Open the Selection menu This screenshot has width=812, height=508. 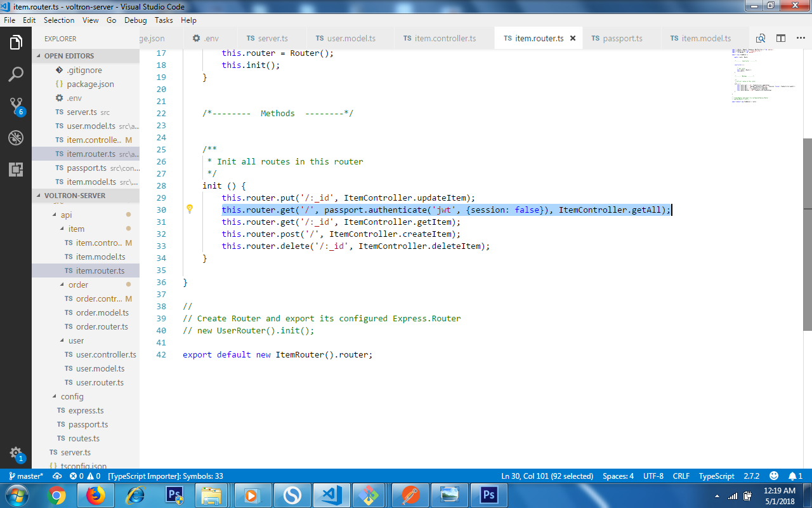pyautogui.click(x=59, y=20)
